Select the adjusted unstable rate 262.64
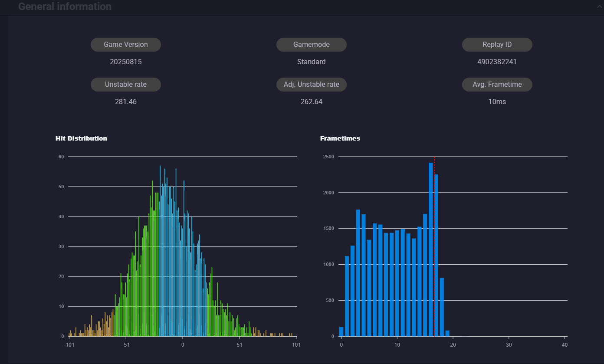This screenshot has width=604, height=364. [312, 102]
